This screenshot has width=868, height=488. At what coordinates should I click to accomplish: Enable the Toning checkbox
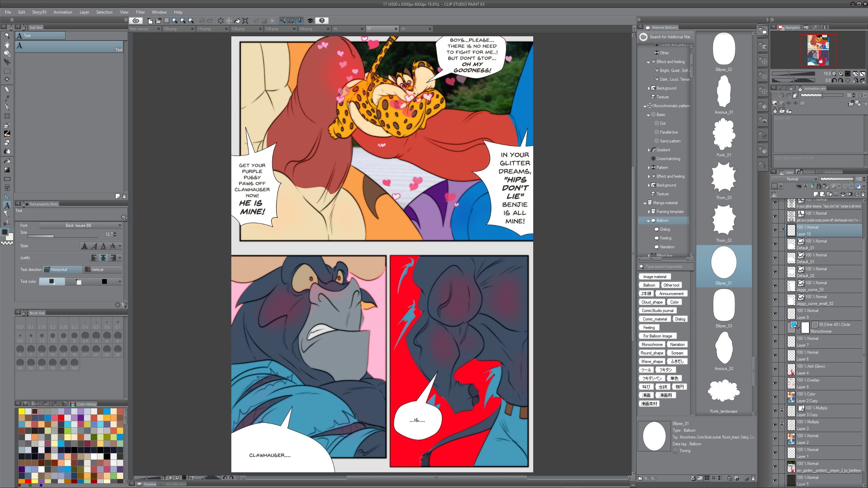(x=675, y=451)
